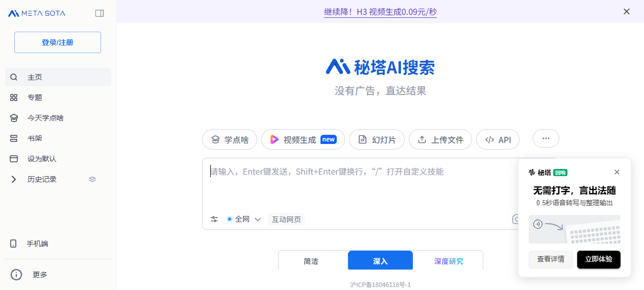Click the search icon beside 主页
This screenshot has height=290, width=644.
pos(14,77)
